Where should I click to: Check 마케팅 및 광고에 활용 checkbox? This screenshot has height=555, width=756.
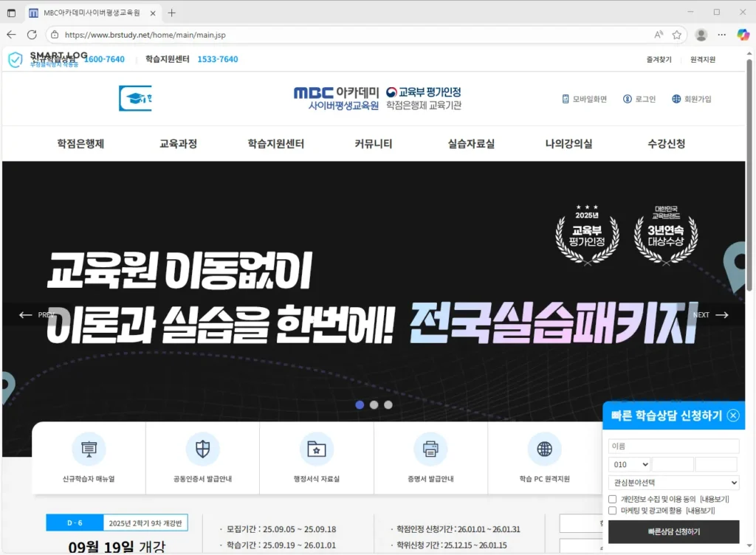pyautogui.click(x=612, y=511)
